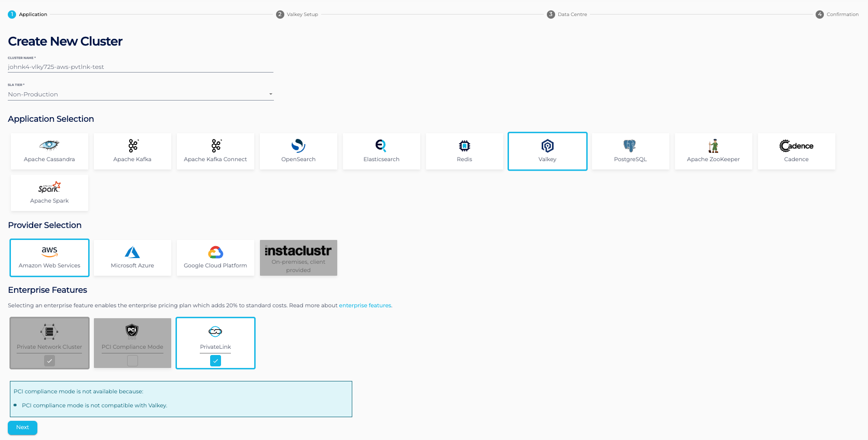This screenshot has width=868, height=440.
Task: Select Microsoft Azure as provider
Action: (x=132, y=258)
